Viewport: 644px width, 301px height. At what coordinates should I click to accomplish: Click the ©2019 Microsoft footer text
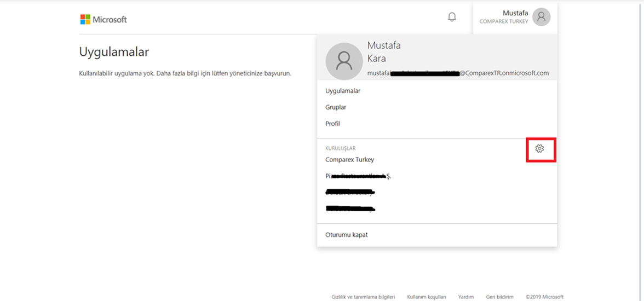[544, 297]
